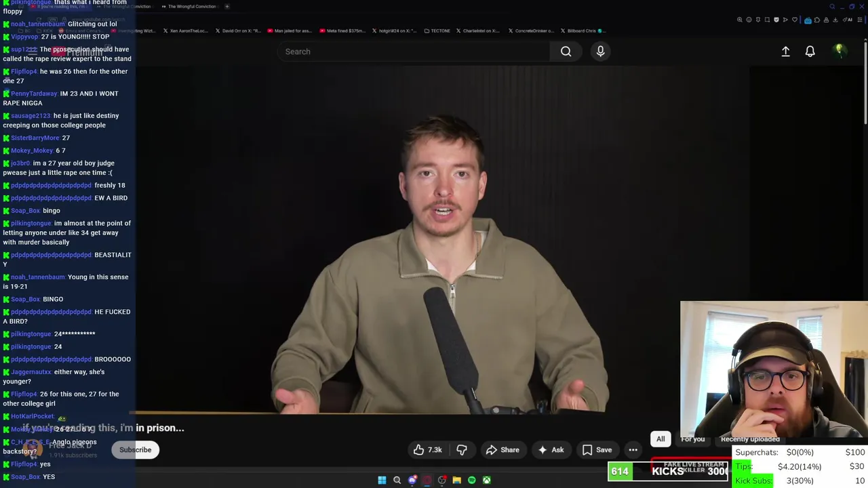Viewport: 868px width, 488px height.
Task: Click chat username Jaggernautxx
Action: (31, 372)
